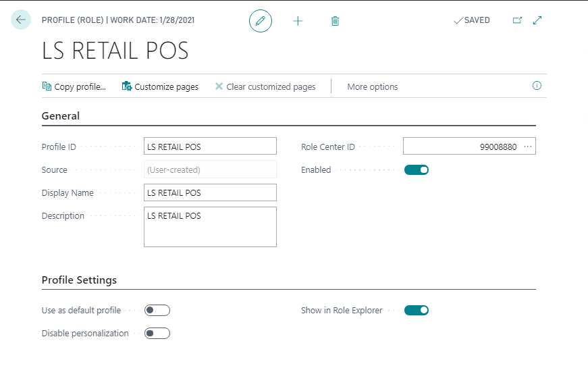This screenshot has height=366, width=588.
Task: Click Clear customized pages
Action: pyautogui.click(x=265, y=86)
